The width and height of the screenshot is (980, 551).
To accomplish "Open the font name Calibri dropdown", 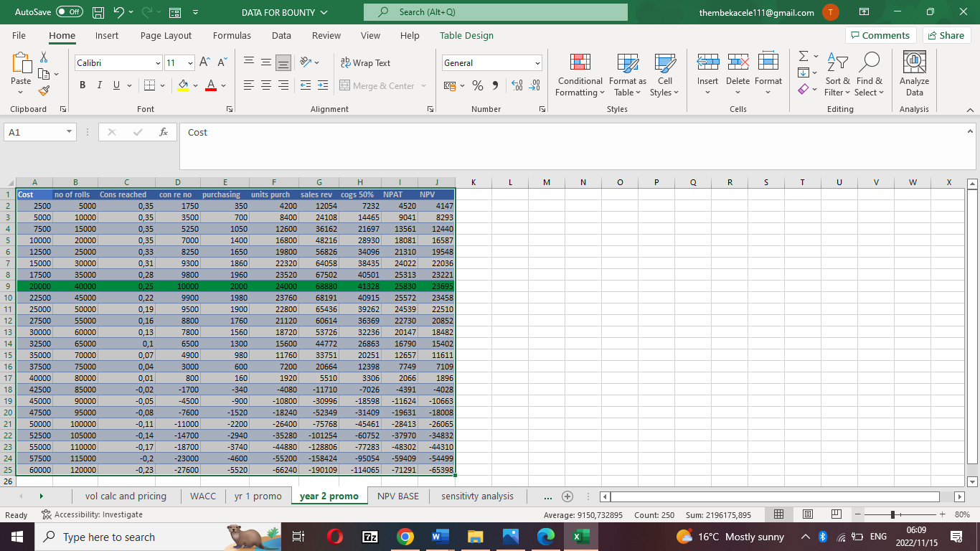I will (x=158, y=63).
